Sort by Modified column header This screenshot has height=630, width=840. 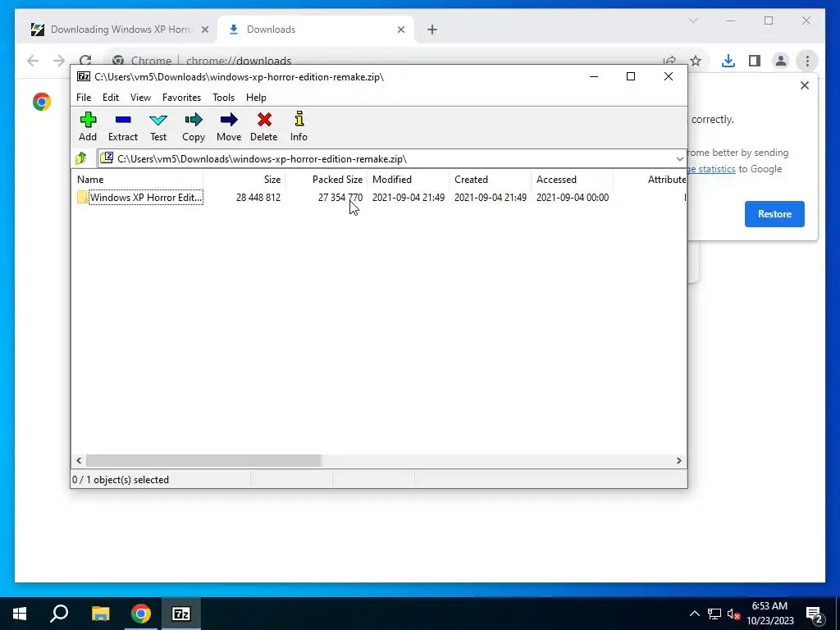(x=409, y=180)
